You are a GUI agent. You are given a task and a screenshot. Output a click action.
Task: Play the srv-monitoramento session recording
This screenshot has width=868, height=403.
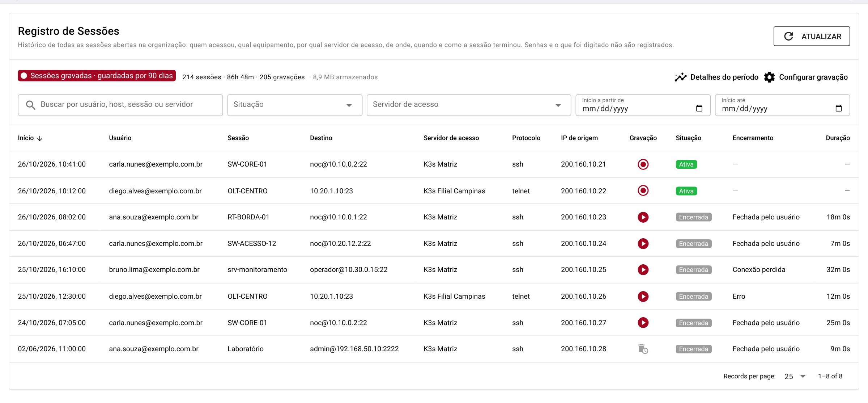[643, 270]
